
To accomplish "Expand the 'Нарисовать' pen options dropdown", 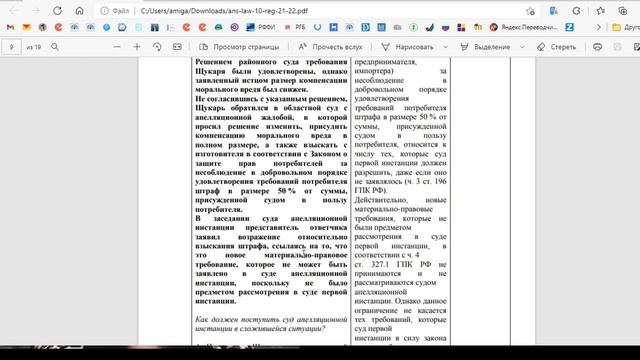I will coord(446,47).
